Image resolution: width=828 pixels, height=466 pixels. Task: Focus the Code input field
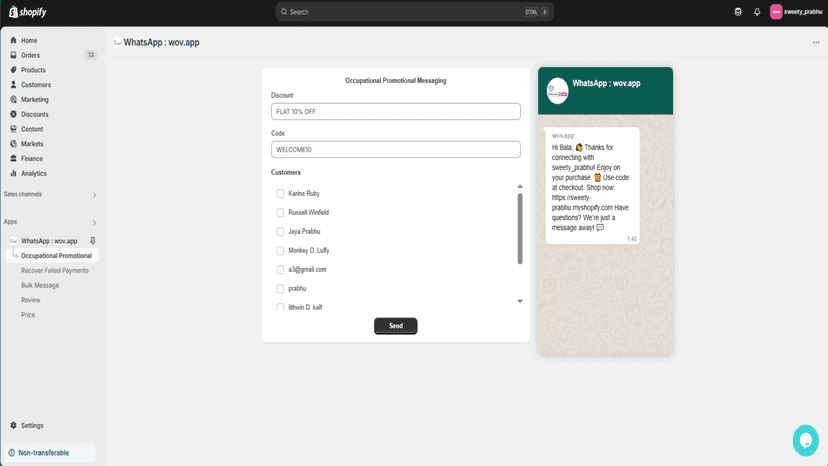click(396, 150)
